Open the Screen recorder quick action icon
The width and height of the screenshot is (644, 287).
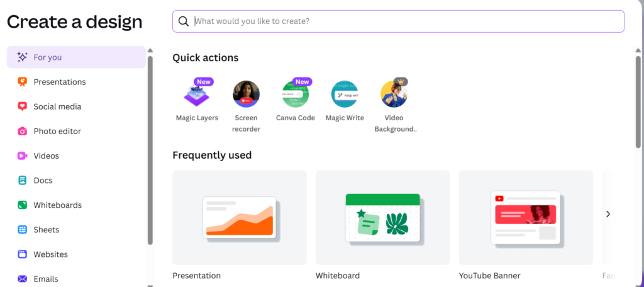(246, 94)
